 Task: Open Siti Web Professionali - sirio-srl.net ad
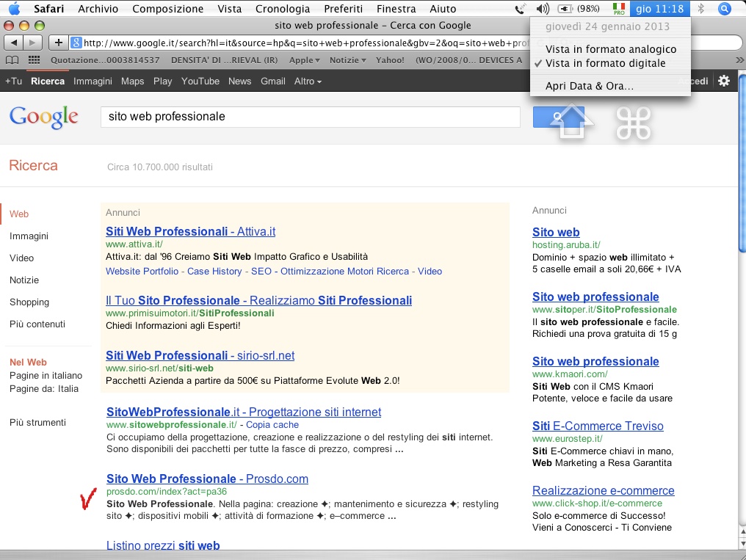click(x=200, y=355)
